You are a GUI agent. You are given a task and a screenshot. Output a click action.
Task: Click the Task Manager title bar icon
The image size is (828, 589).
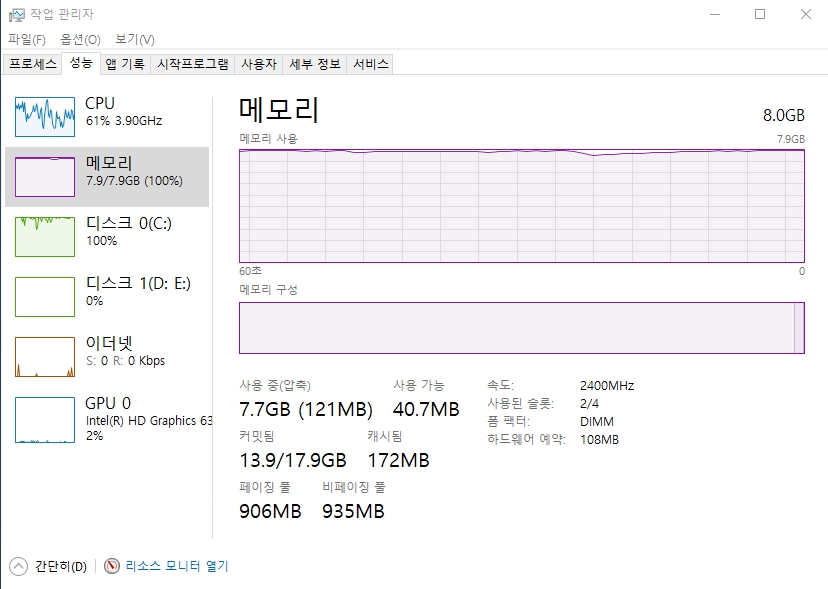[x=17, y=14]
